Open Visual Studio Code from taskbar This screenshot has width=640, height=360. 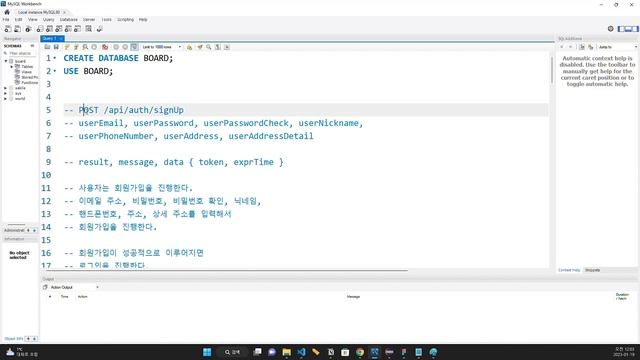[x=301, y=352]
